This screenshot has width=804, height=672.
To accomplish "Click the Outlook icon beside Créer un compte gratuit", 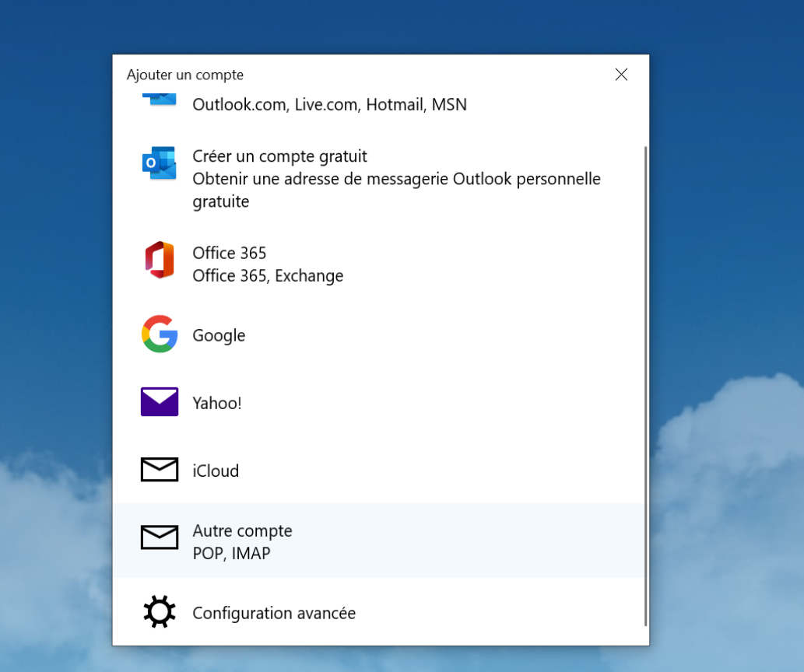I will point(159,163).
